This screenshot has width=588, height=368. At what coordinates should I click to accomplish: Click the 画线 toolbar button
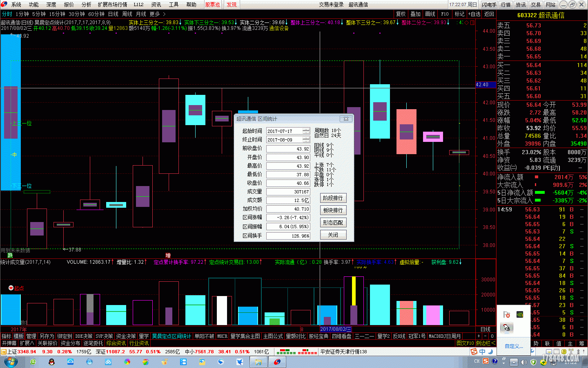point(430,14)
